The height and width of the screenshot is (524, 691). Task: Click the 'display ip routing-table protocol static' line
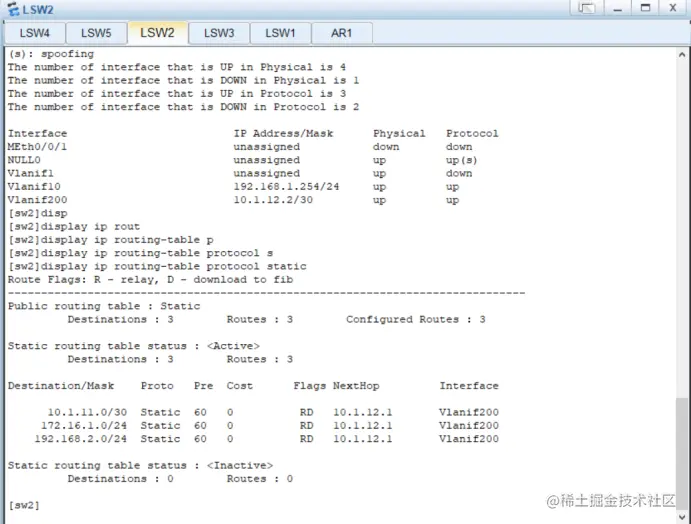point(157,266)
